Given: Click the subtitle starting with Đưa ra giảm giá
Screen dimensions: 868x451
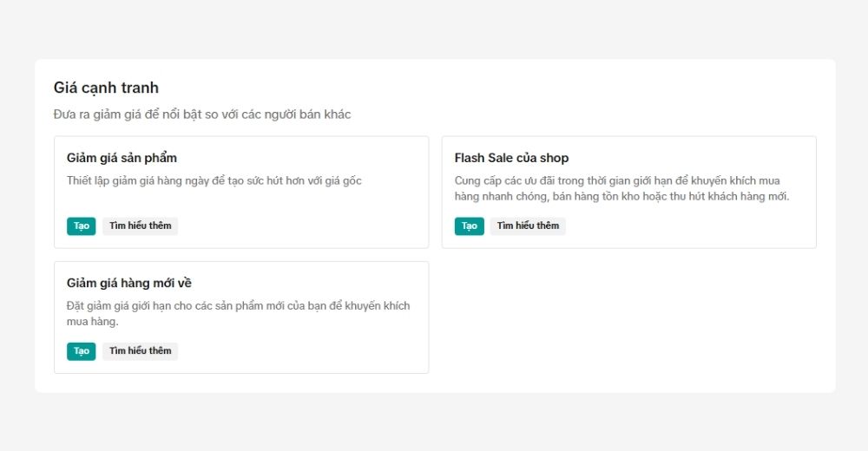Looking at the screenshot, I should click(201, 114).
